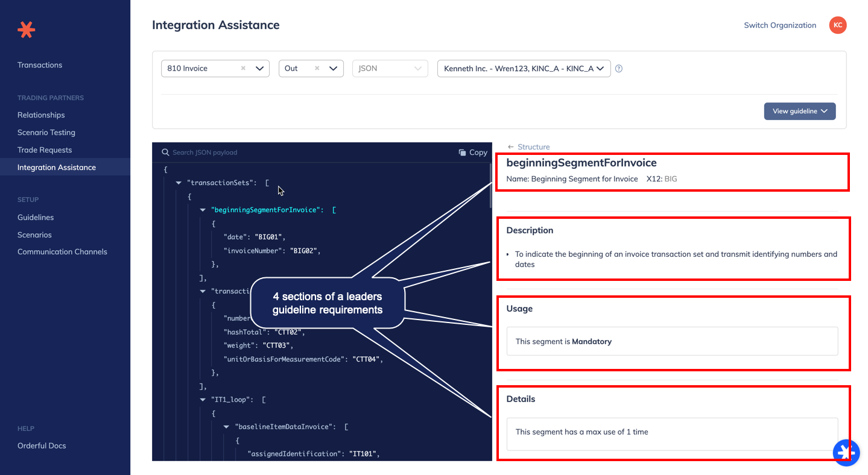Open Guidelines under Setup
The height and width of the screenshot is (475, 868).
pyautogui.click(x=36, y=218)
